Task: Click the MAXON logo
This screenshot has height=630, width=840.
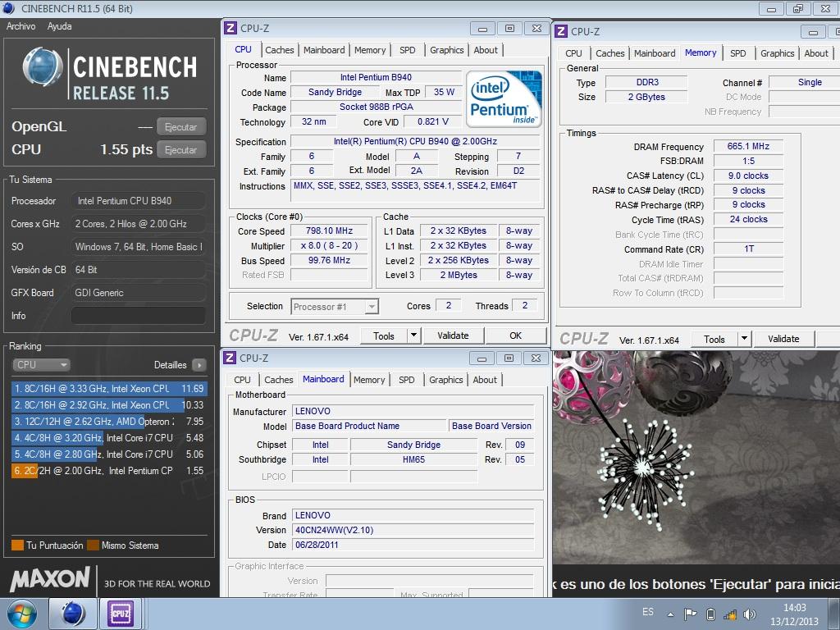Action: [x=50, y=580]
